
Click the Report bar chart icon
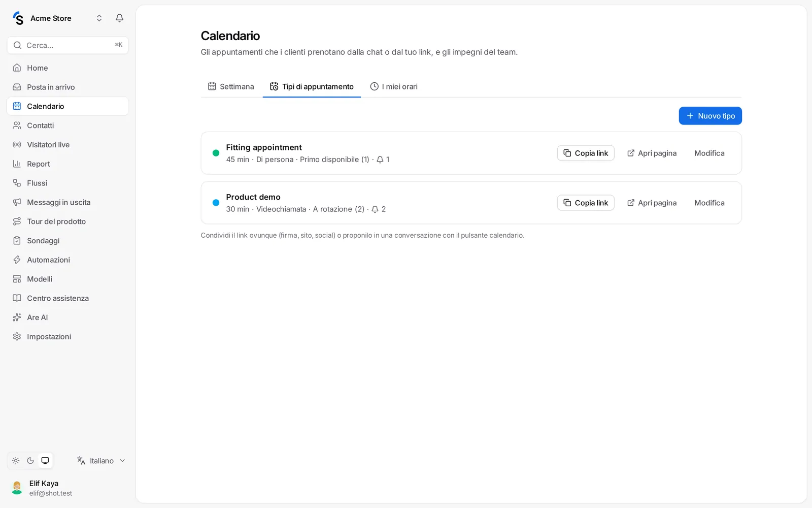[x=17, y=164]
